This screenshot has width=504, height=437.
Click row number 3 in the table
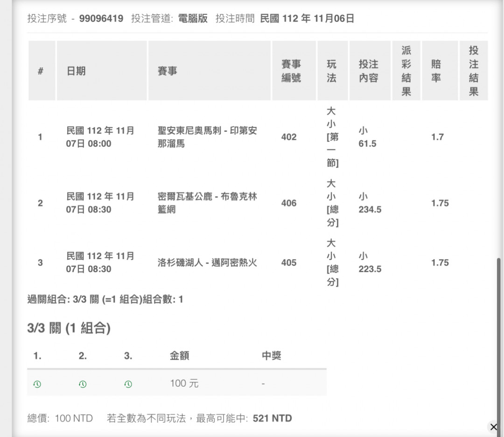click(40, 263)
